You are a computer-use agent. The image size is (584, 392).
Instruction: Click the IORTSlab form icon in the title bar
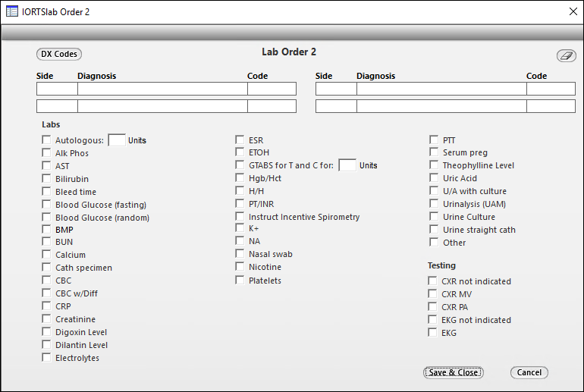[x=12, y=11]
